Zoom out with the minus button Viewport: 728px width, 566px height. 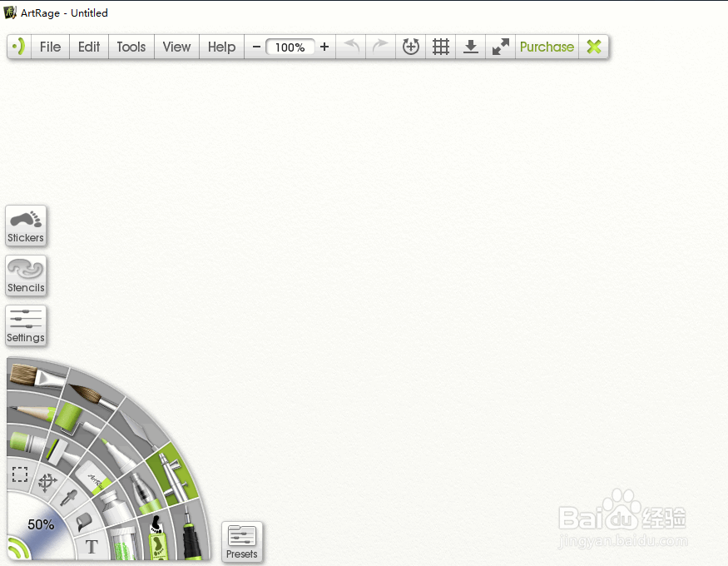[x=256, y=47]
